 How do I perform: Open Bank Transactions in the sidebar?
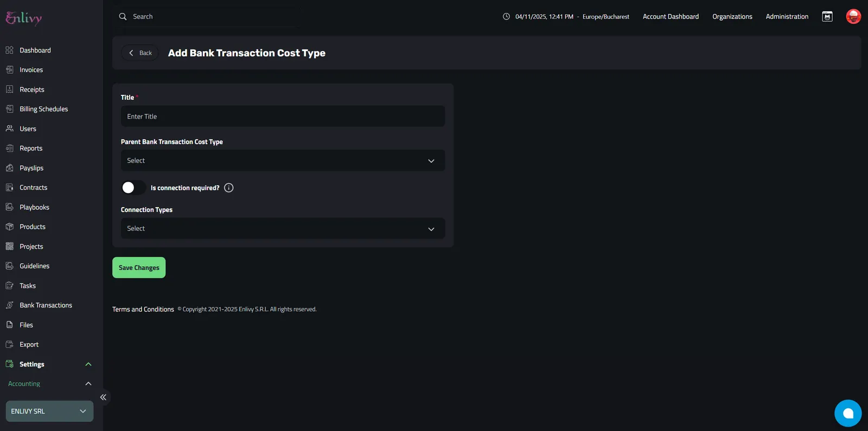click(x=46, y=305)
